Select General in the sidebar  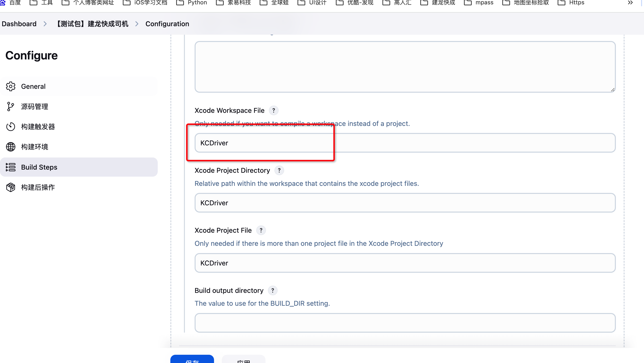click(79, 86)
